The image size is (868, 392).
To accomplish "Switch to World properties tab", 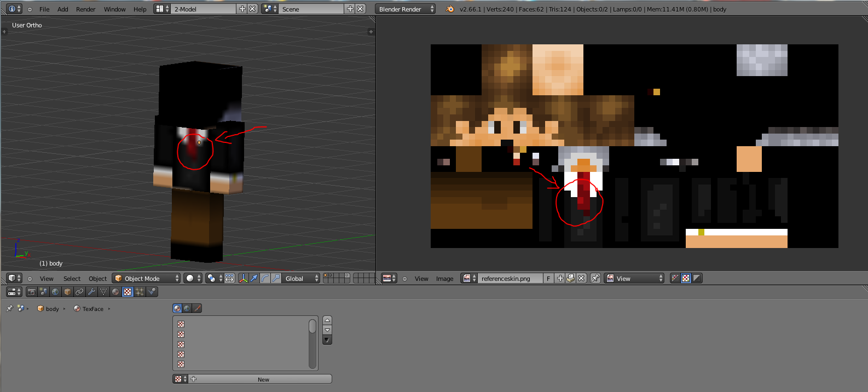I will click(x=55, y=292).
